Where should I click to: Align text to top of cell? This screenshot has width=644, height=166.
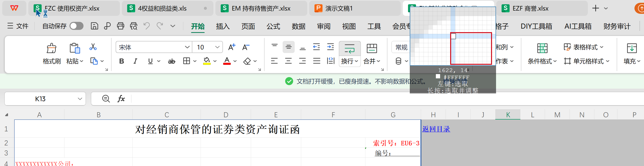[x=275, y=47]
